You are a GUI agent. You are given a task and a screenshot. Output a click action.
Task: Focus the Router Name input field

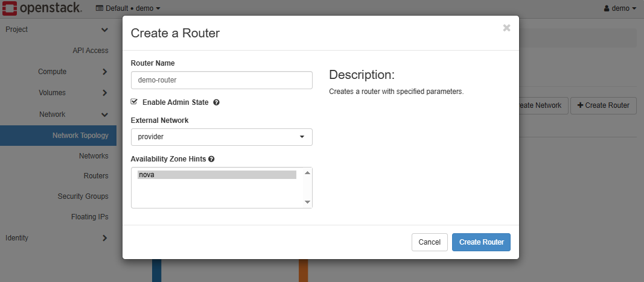222,80
